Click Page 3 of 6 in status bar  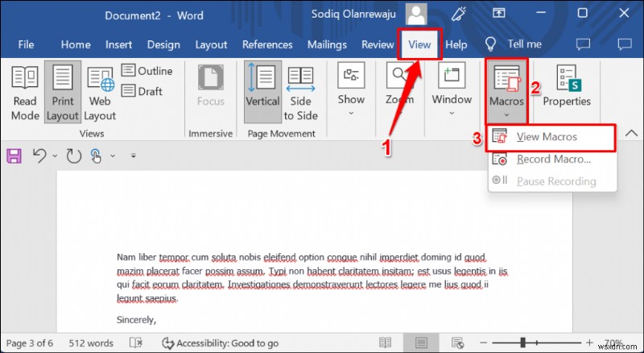click(30, 343)
